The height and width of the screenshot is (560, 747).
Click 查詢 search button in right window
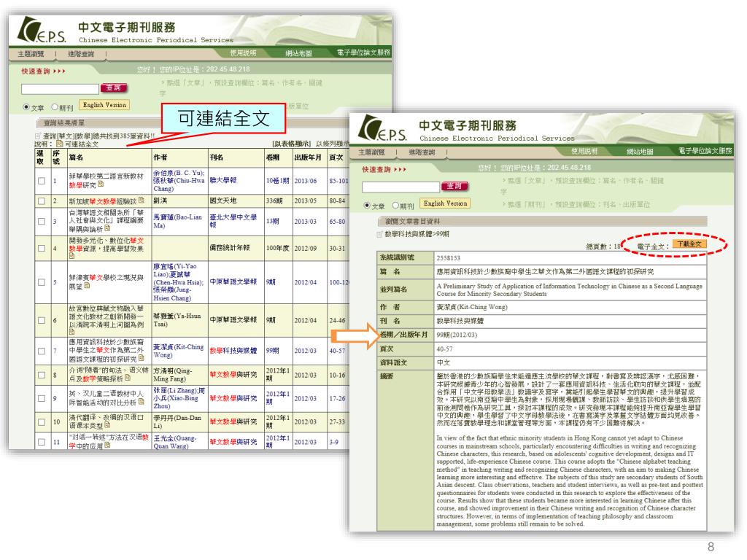454,186
